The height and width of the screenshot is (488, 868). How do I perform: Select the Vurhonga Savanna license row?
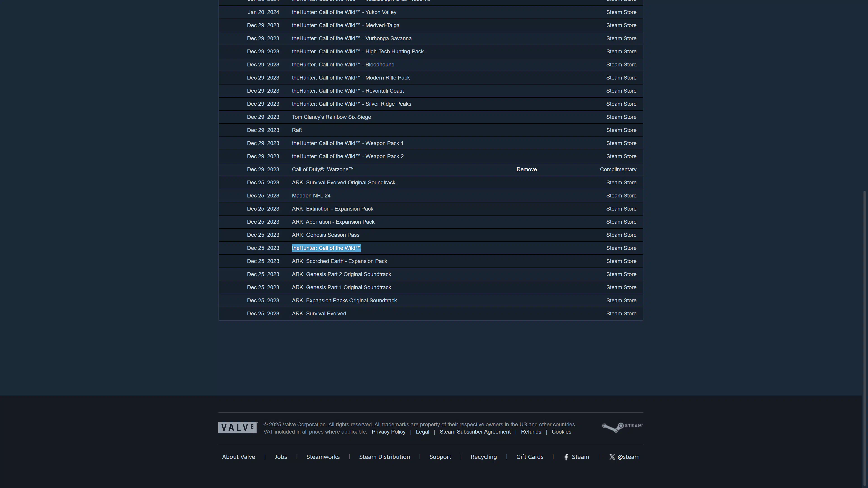431,38
